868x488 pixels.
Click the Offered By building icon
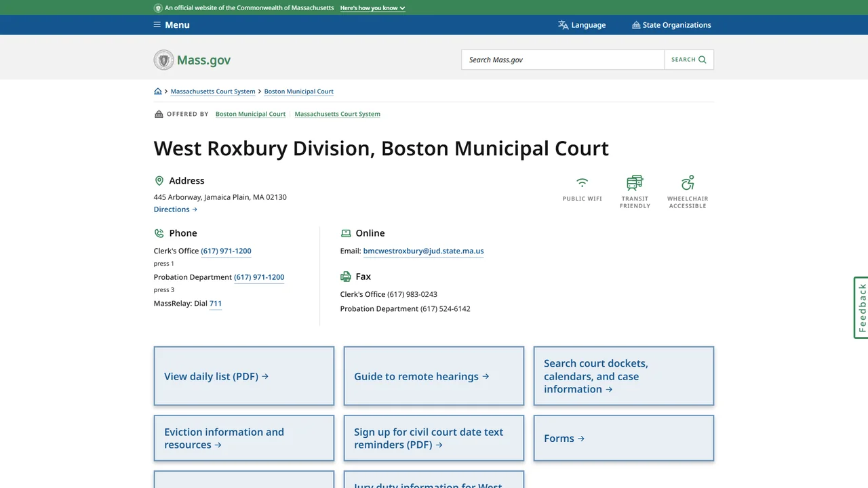pos(159,114)
